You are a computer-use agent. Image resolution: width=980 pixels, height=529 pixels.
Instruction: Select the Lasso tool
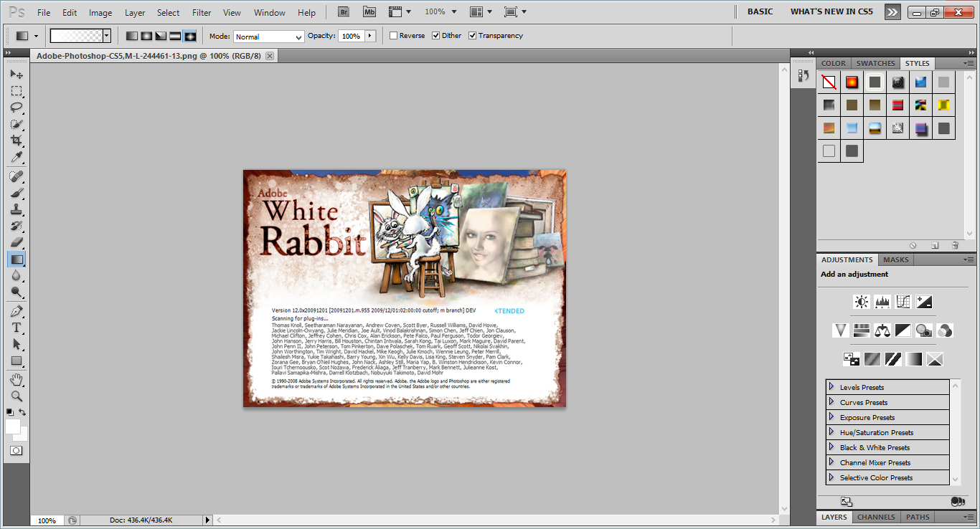(x=16, y=108)
